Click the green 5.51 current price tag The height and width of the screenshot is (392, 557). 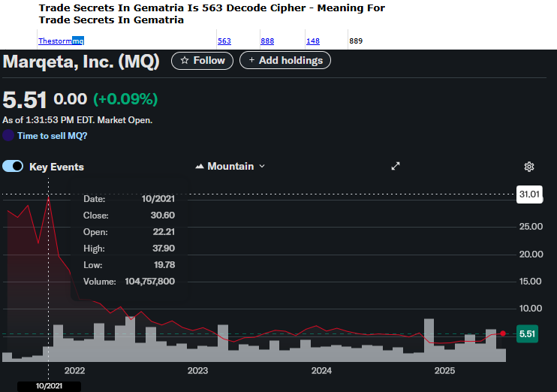527,333
